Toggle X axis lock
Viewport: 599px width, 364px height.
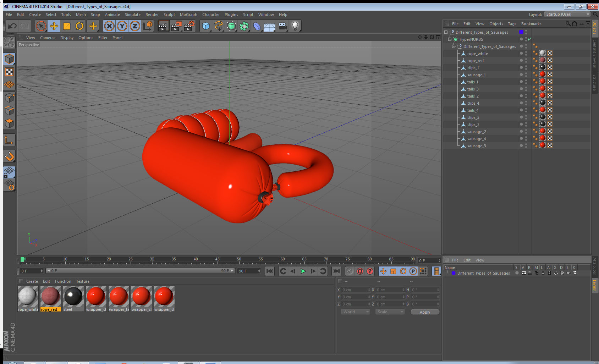109,26
